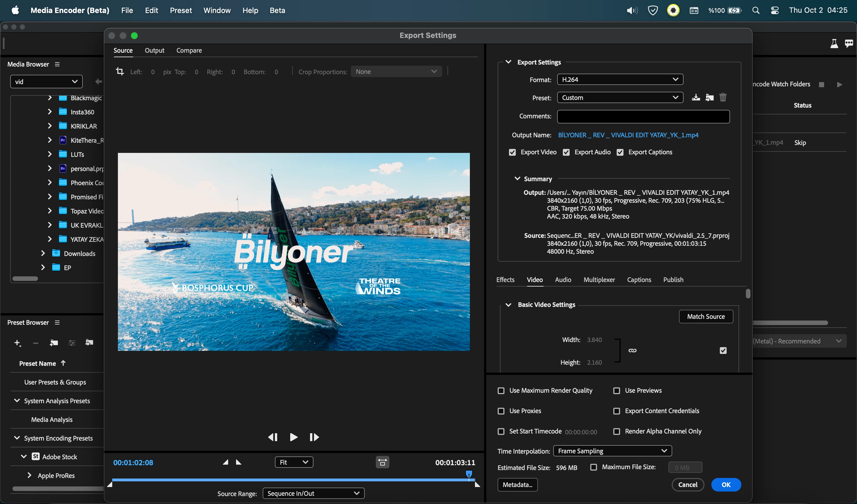Screen dimensions: 857x504
Task: Click the output name link
Action: (628, 135)
